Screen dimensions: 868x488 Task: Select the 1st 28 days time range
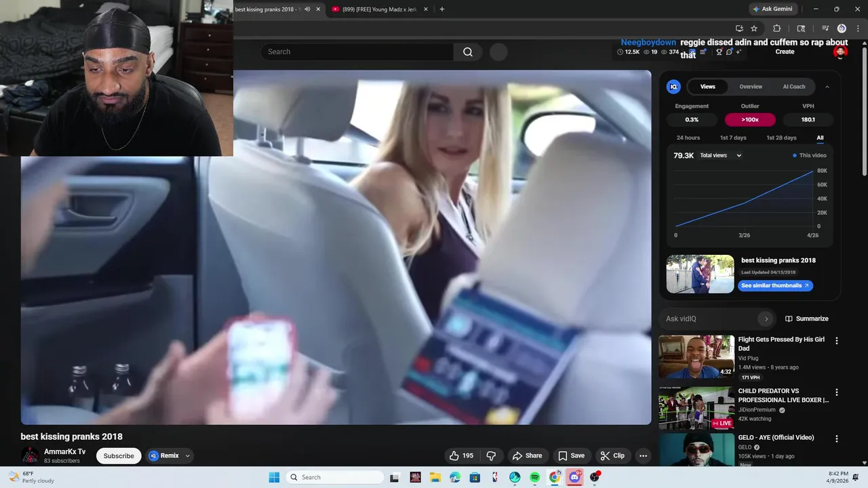(x=781, y=138)
